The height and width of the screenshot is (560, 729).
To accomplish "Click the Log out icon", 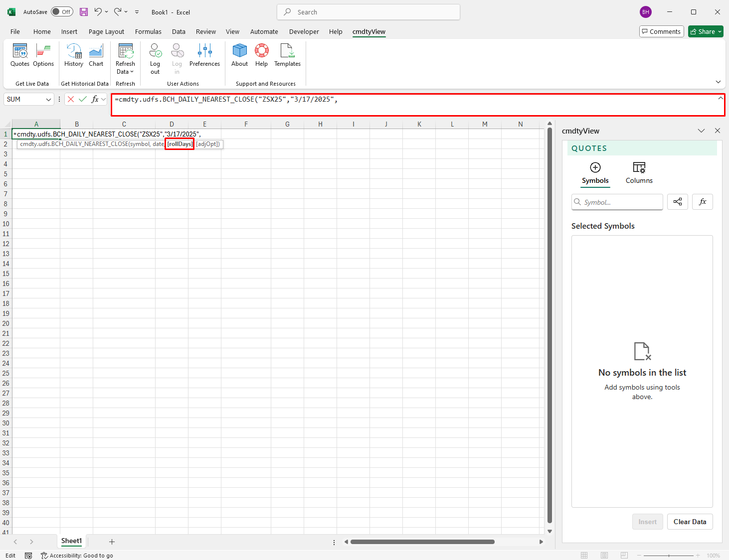I will [x=155, y=59].
